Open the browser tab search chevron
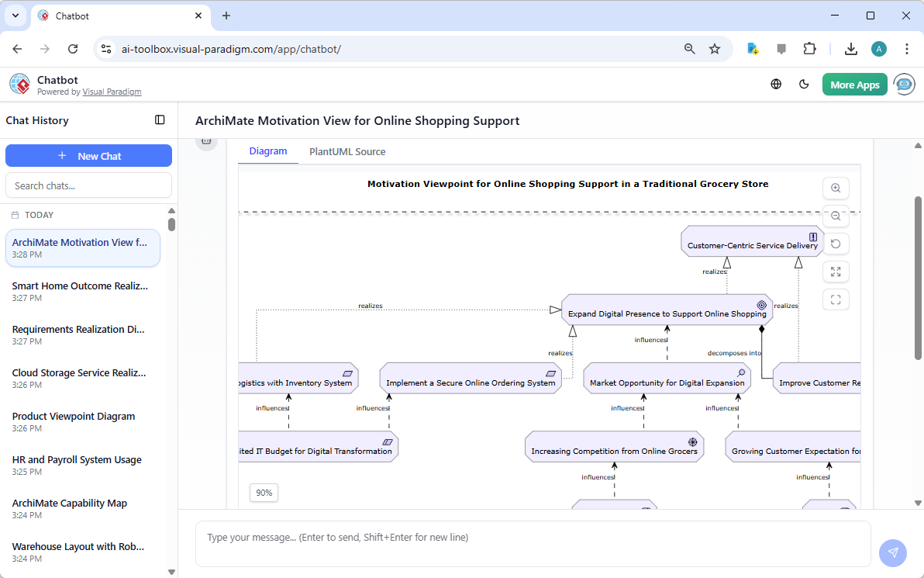The height and width of the screenshot is (578, 924). (x=15, y=16)
